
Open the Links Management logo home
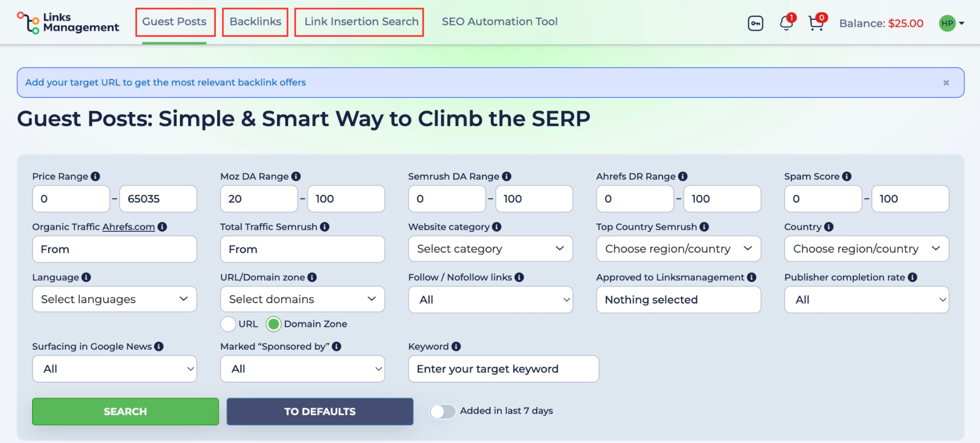[x=68, y=23]
